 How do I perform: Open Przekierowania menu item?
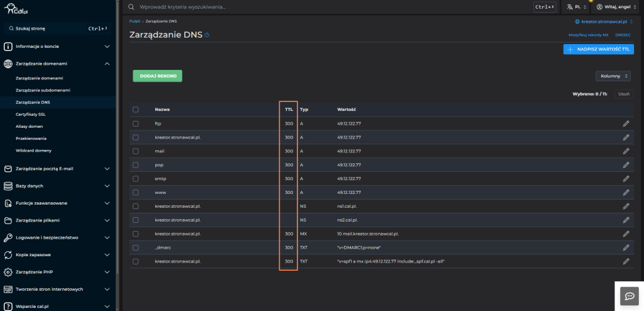(31, 139)
